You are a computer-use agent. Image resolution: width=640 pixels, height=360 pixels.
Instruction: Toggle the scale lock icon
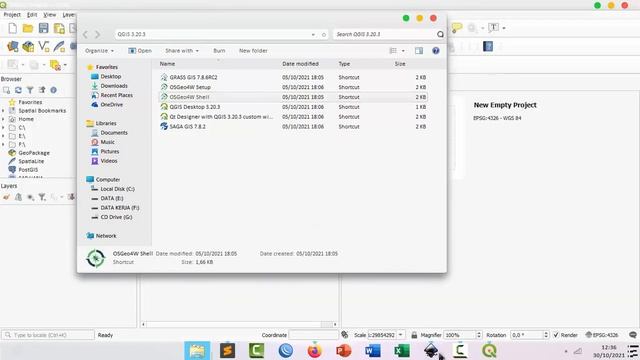(414, 335)
